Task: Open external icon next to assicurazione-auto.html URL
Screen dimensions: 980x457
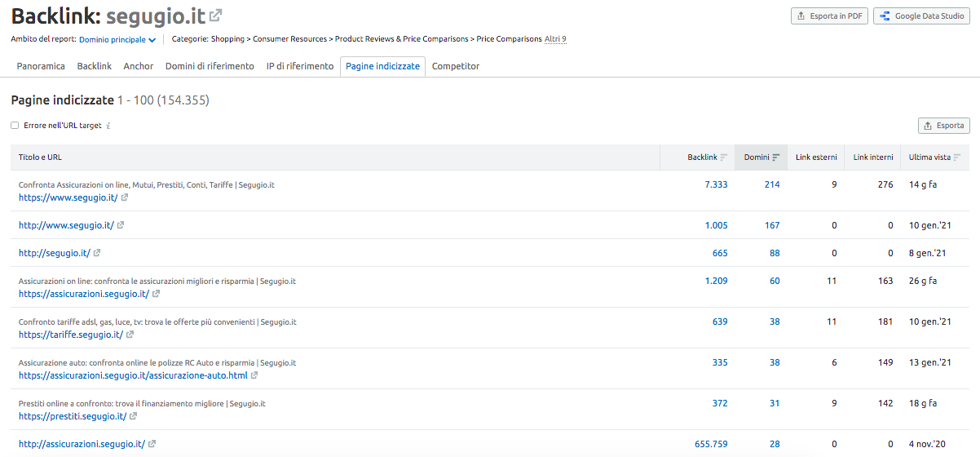Action: [254, 375]
